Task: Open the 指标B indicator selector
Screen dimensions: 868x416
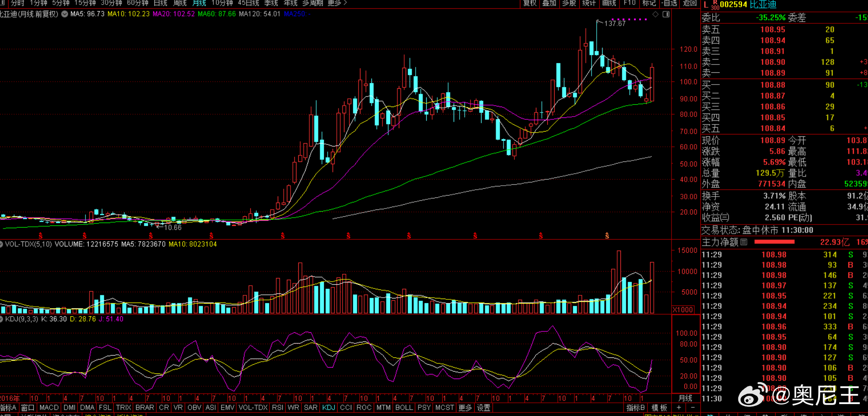Action: pyautogui.click(x=635, y=407)
